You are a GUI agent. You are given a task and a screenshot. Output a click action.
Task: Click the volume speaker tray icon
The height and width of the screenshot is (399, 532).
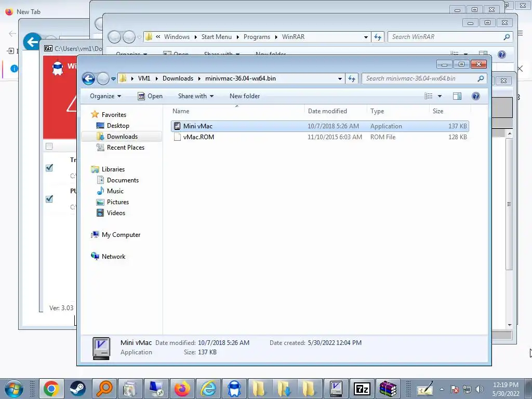click(x=480, y=389)
